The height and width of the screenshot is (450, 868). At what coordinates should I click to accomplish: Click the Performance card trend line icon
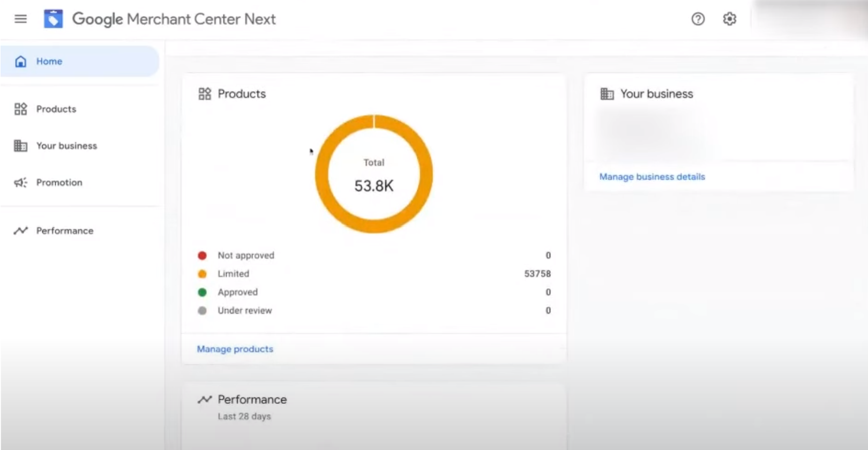pyautogui.click(x=205, y=400)
